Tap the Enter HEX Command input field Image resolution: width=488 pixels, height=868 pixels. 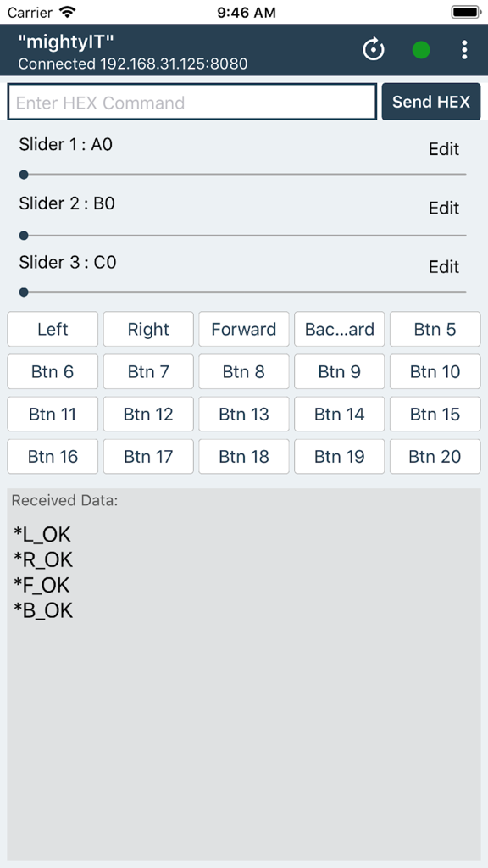coord(191,101)
